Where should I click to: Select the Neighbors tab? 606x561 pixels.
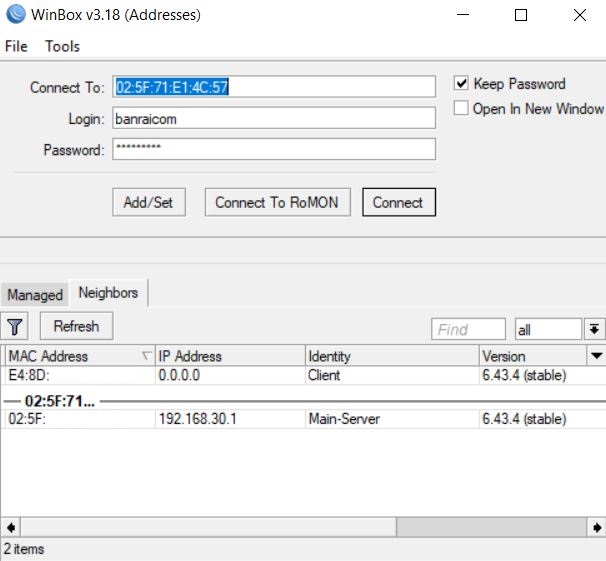108,293
